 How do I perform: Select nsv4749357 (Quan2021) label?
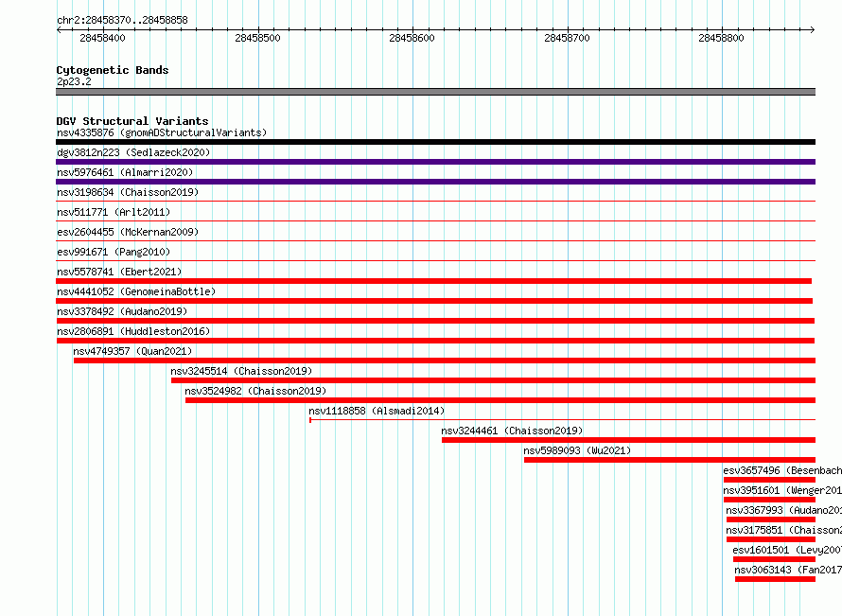132,351
